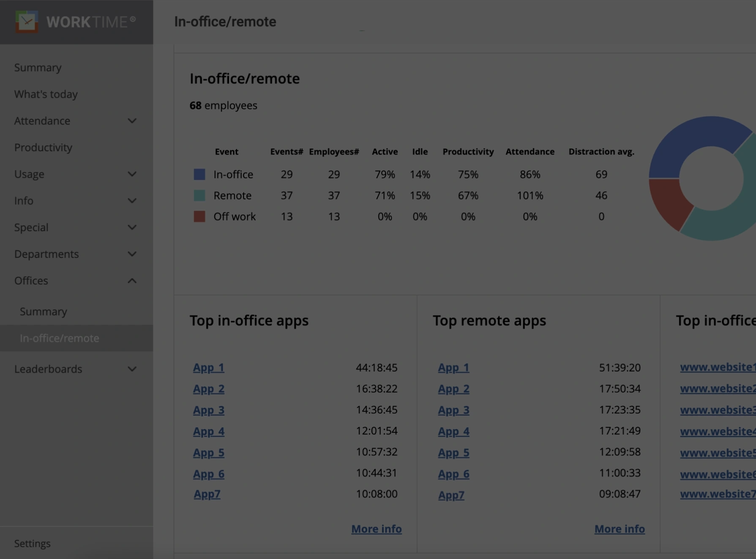The height and width of the screenshot is (559, 756).
Task: Open App 4 in top in-office apps
Action: [x=209, y=431]
